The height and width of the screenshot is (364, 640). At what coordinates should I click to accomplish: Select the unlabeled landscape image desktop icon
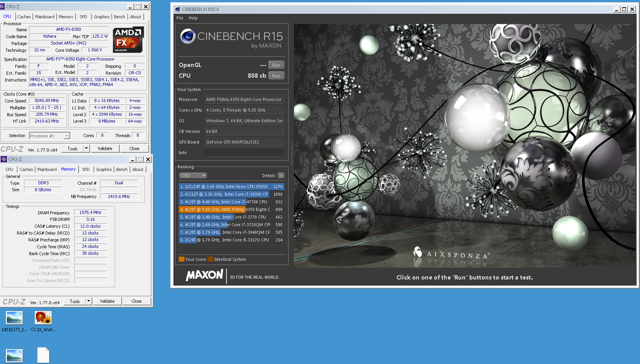click(x=14, y=356)
